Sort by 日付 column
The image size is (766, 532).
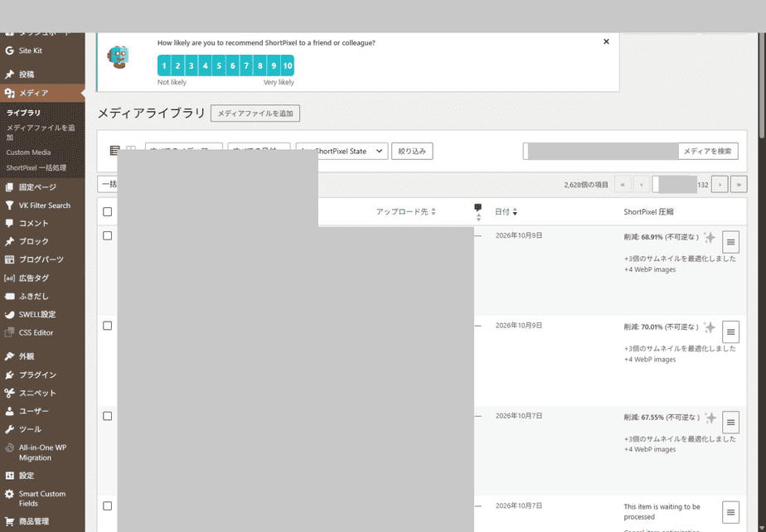click(x=506, y=211)
